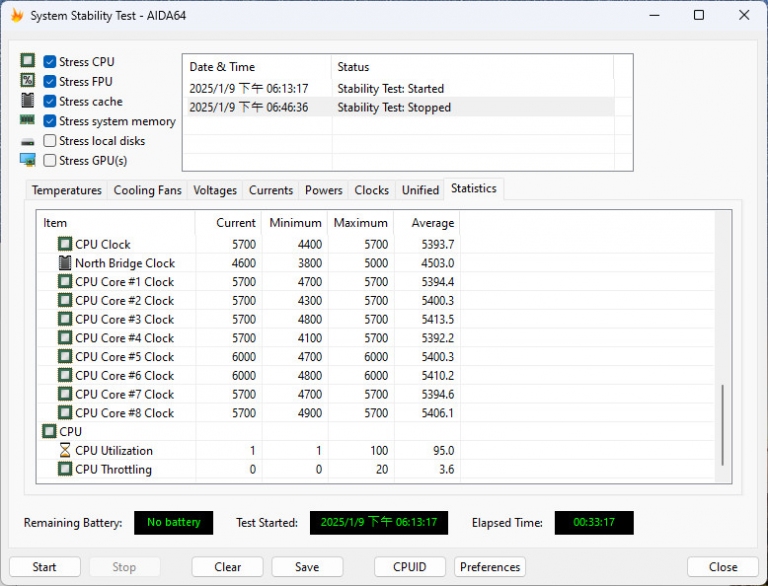Select the Clocks tab
768x586 pixels.
pyautogui.click(x=371, y=190)
